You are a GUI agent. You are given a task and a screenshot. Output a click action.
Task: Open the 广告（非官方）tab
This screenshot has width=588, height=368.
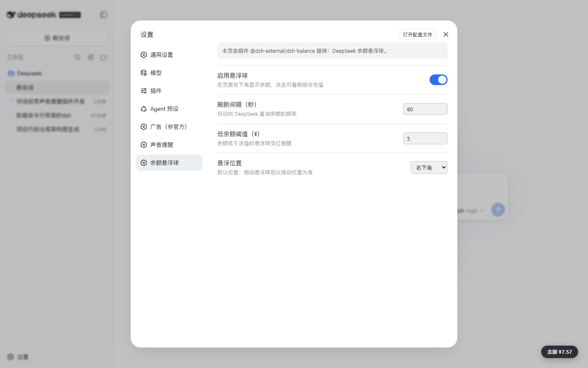(169, 127)
